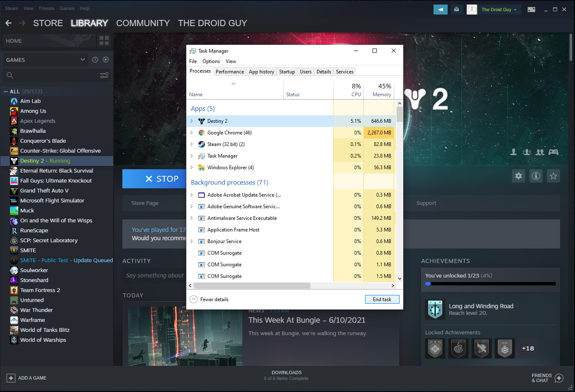
Task: Open advanced filter settings icon in search bar
Action: [104, 75]
